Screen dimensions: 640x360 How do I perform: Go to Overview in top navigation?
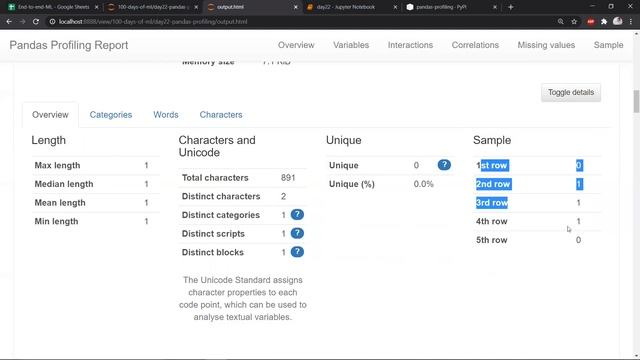[x=296, y=45]
